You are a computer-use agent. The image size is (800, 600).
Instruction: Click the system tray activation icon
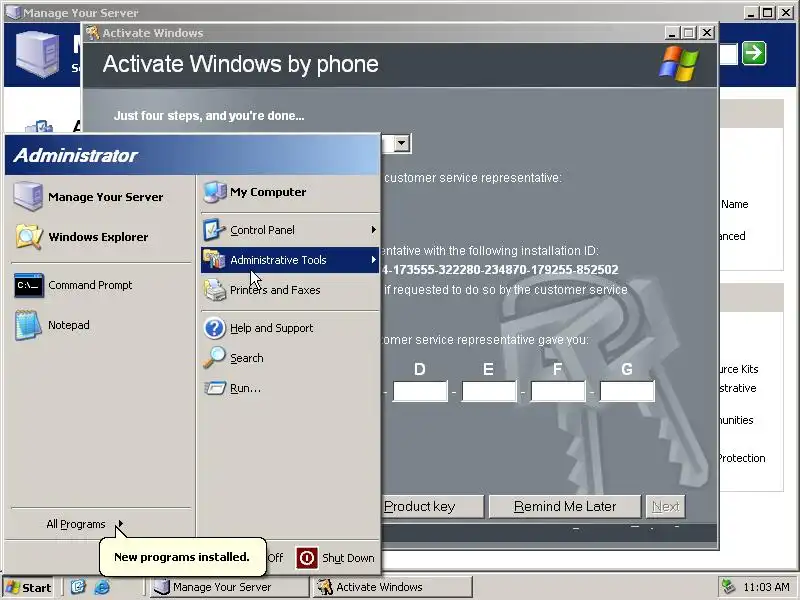pos(728,587)
